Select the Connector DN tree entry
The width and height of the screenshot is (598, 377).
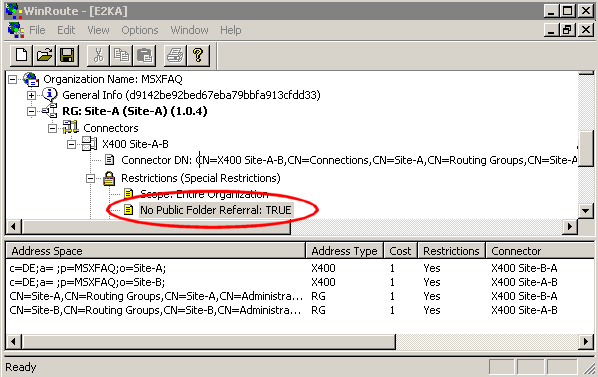pyautogui.click(x=349, y=160)
